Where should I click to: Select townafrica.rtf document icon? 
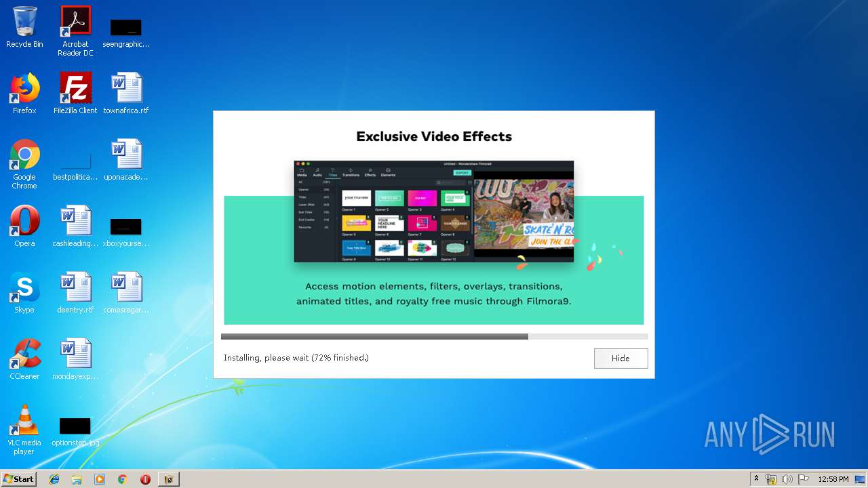[126, 94]
